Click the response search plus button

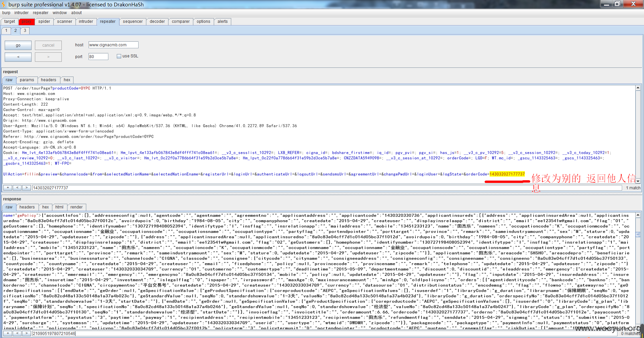coord(8,333)
